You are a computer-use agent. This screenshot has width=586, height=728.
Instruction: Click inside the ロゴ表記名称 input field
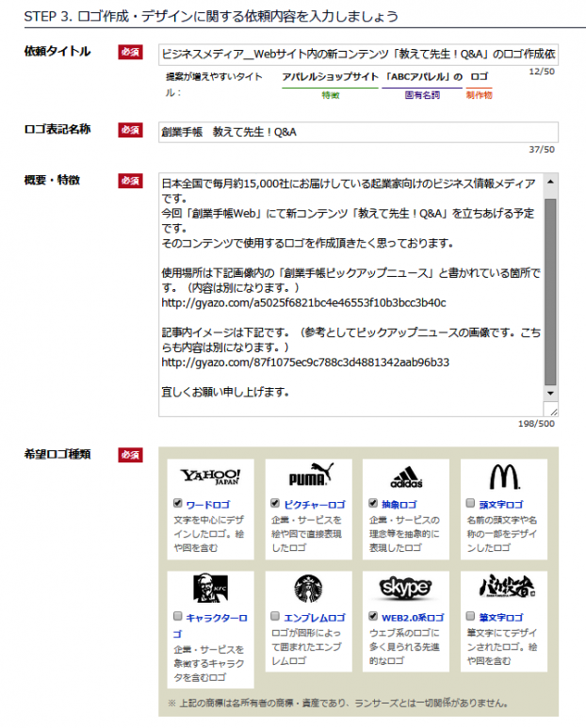(358, 133)
